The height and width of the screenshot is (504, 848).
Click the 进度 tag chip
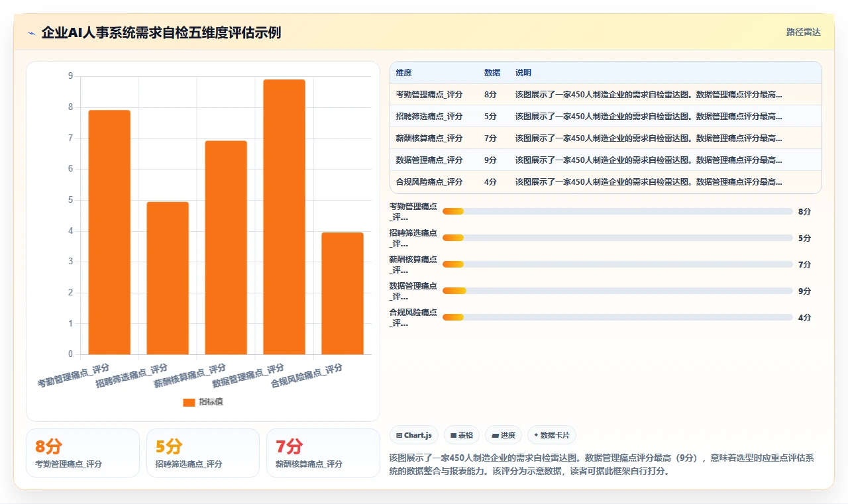[503, 435]
